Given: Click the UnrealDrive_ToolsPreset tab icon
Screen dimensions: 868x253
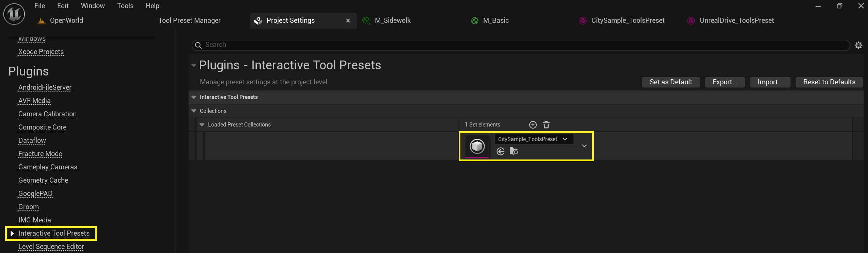Looking at the screenshot, I should (691, 21).
